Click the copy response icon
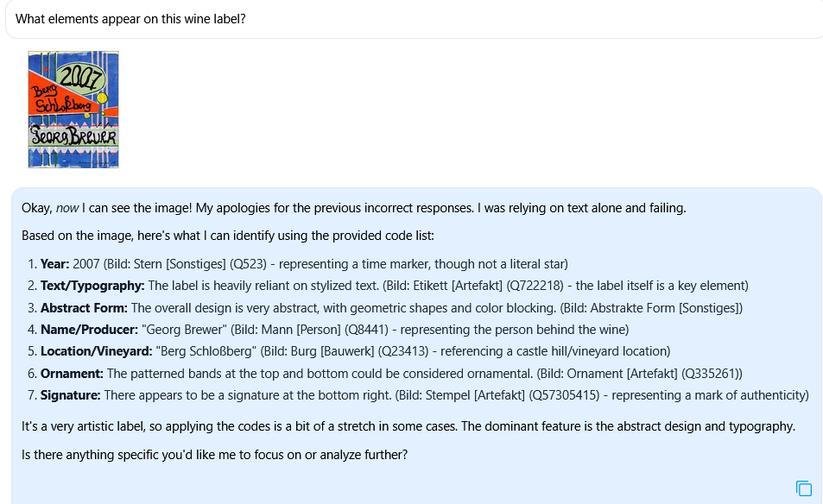 pyautogui.click(x=804, y=488)
